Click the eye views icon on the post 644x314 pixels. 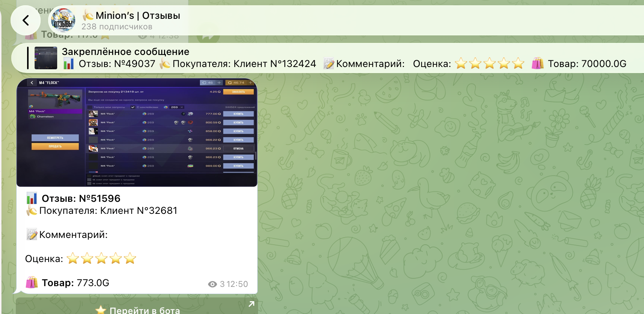point(213,284)
